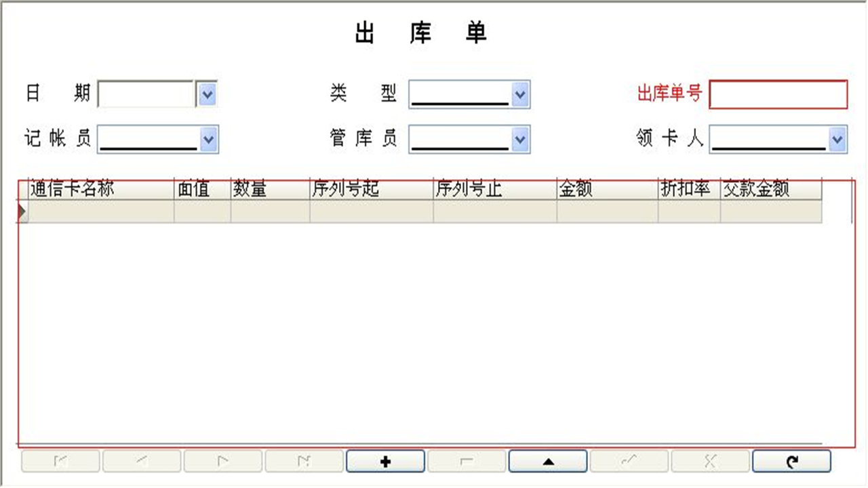Click the triangle Edit record icon
The width and height of the screenshot is (868, 488).
[548, 461]
